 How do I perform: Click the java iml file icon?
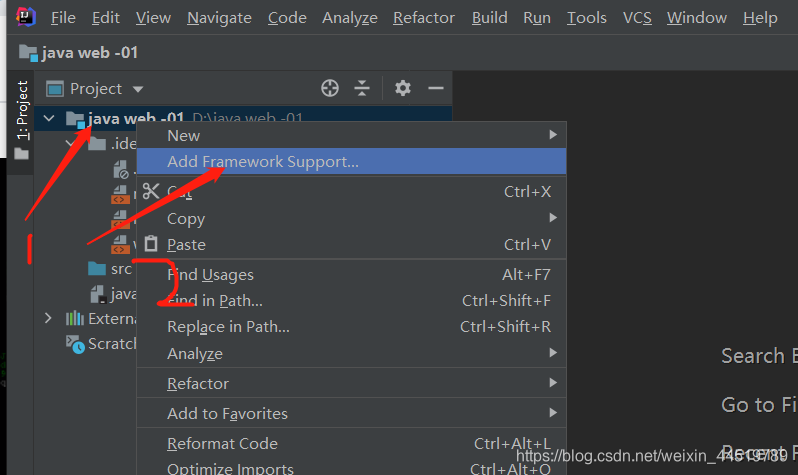click(x=98, y=294)
